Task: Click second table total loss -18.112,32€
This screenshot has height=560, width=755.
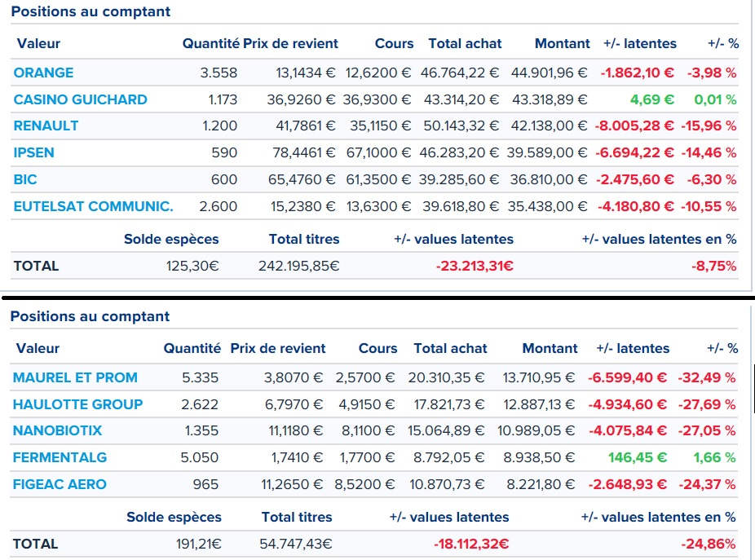Action: click(471, 545)
